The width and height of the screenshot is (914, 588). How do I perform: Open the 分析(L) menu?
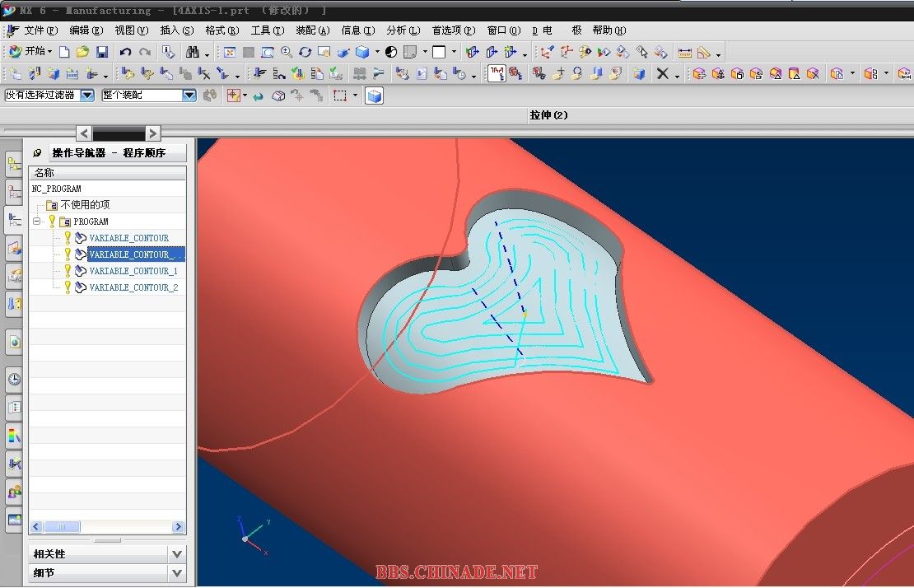coord(403,30)
